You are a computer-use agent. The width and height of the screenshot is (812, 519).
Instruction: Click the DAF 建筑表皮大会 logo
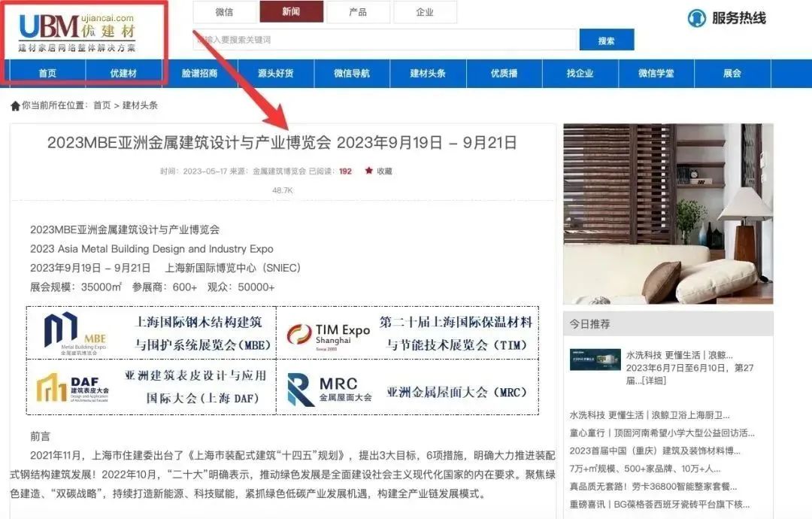point(72,388)
